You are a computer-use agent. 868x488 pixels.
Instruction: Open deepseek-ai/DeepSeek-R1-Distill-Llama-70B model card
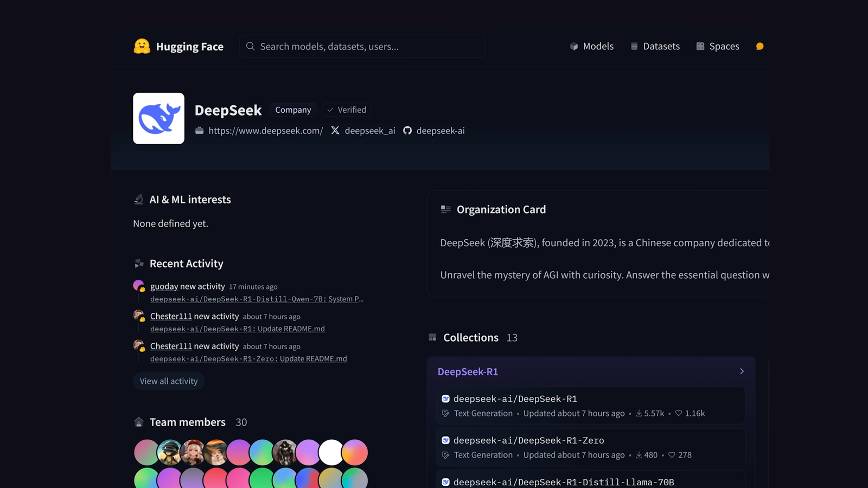(x=590, y=480)
